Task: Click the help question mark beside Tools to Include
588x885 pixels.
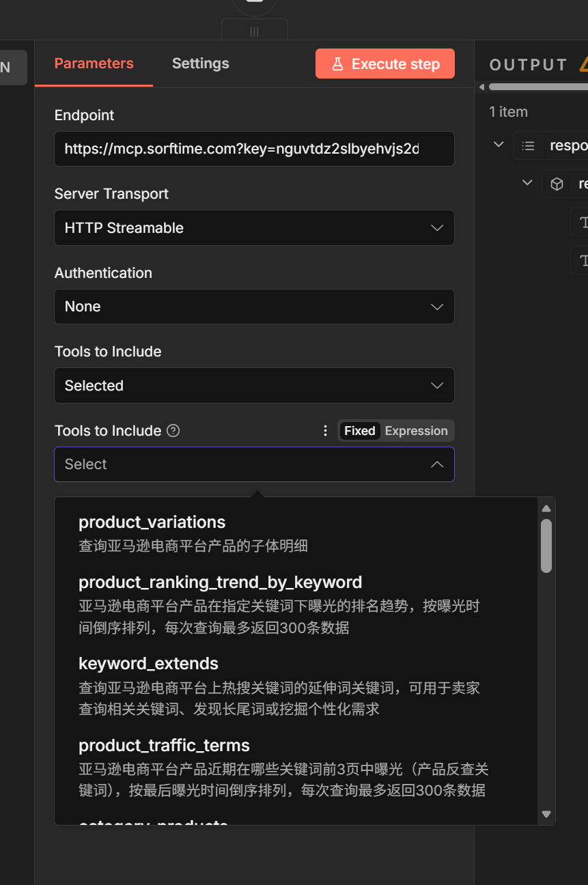Action: tap(173, 431)
